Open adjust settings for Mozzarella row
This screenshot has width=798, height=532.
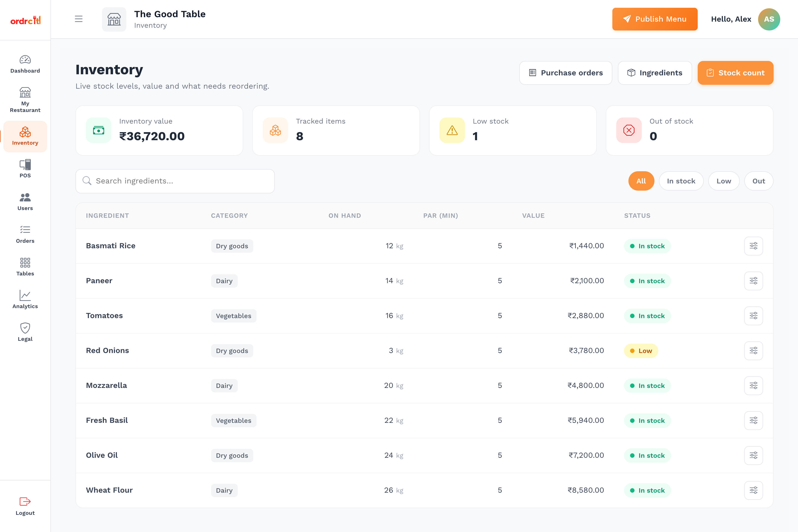pyautogui.click(x=753, y=386)
